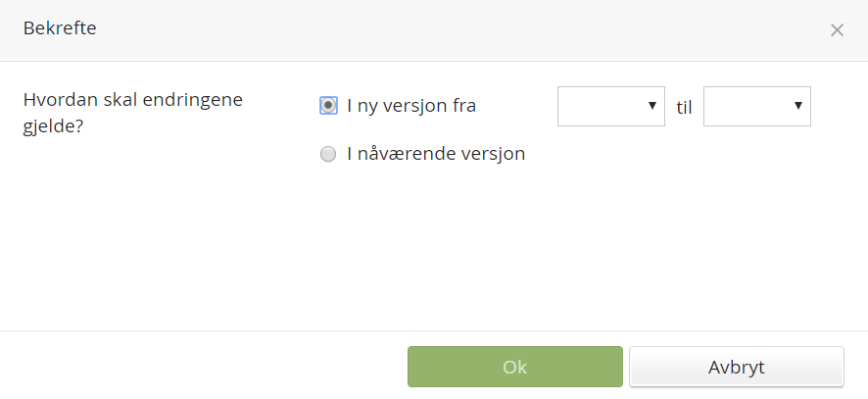Choose the "I nåværende versjon" radio option
The height and width of the screenshot is (399, 868).
[328, 154]
